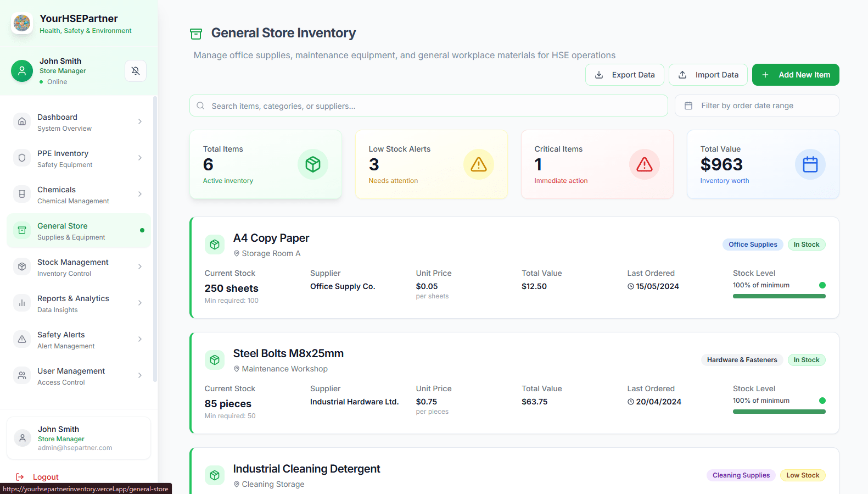
Task: Toggle the muted notifications bell icon
Action: tap(136, 71)
